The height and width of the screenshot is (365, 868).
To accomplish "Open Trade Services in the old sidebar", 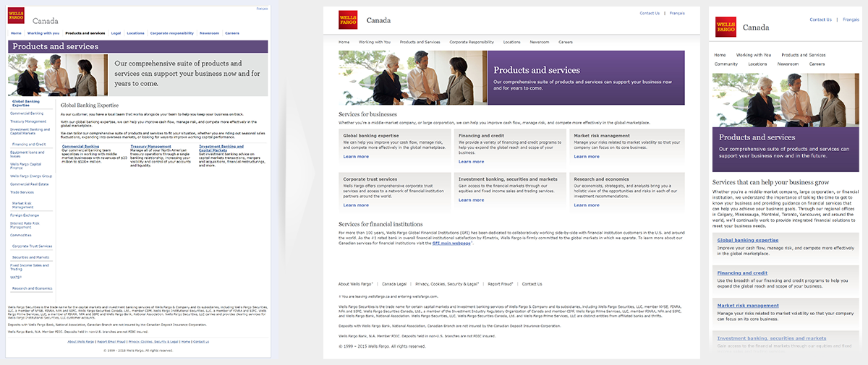I will (x=22, y=192).
